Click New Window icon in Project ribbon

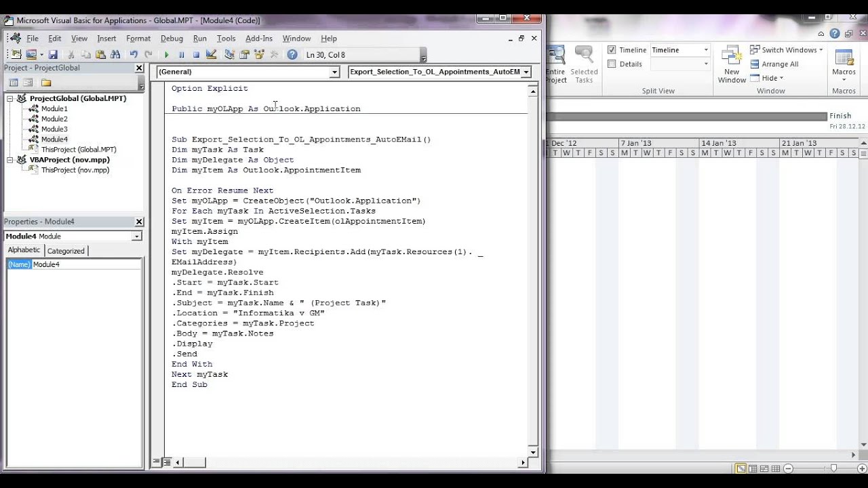pos(732,65)
